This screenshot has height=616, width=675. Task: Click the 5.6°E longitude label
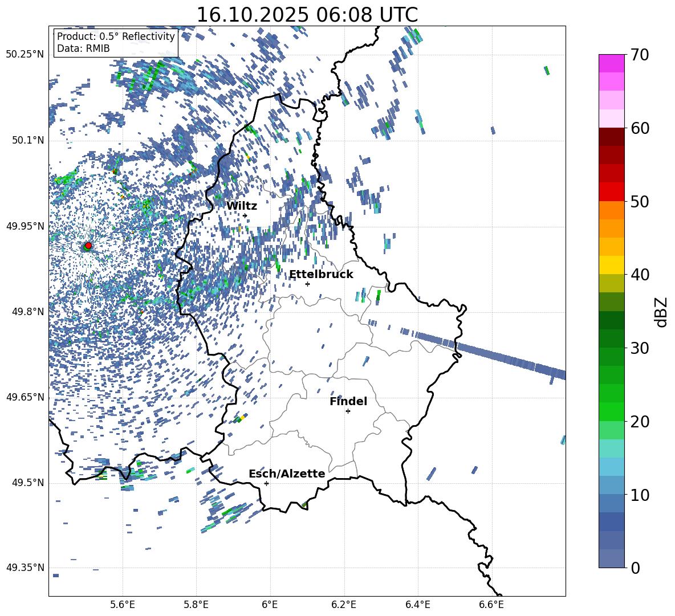(123, 605)
